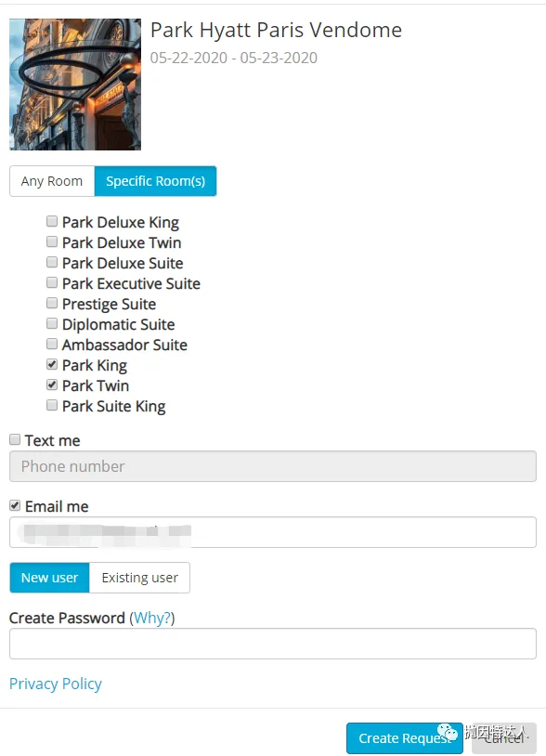Image resolution: width=546 pixels, height=756 pixels.
Task: Focus the Create Password input field
Action: pyautogui.click(x=273, y=644)
